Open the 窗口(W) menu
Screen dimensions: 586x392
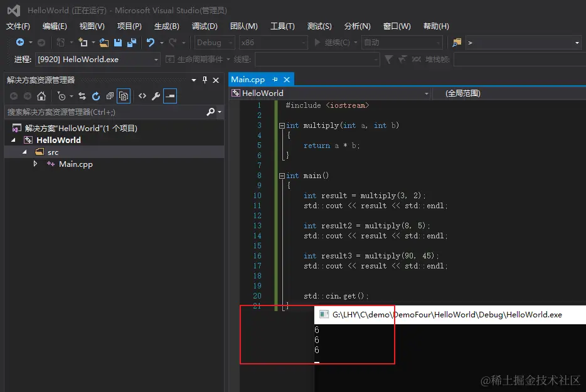pos(397,26)
